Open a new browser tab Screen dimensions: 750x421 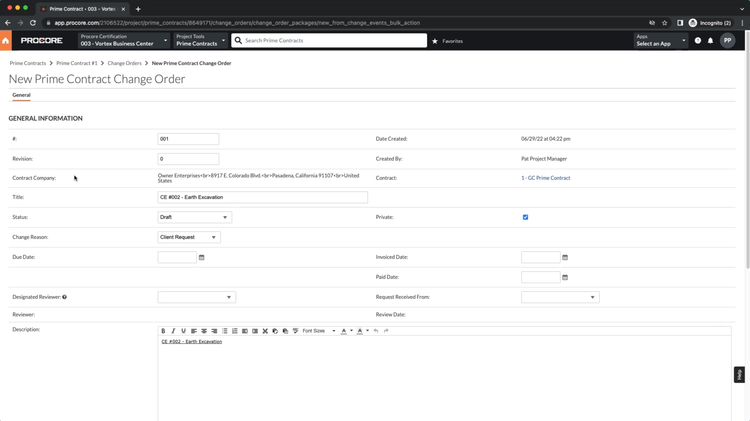[138, 9]
